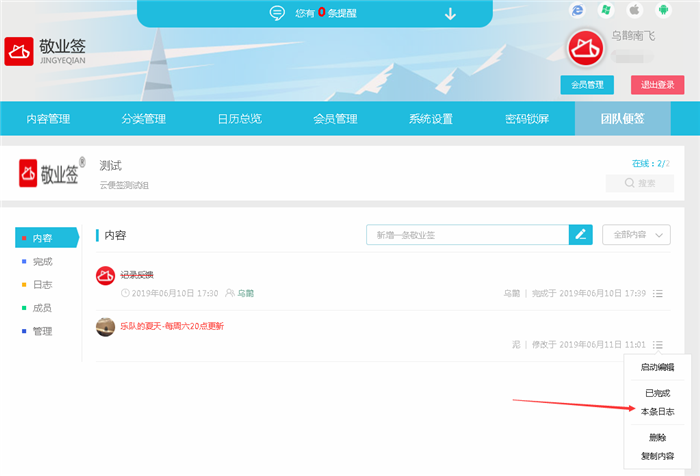
Task: Open the Android client download icon
Action: pos(663,10)
